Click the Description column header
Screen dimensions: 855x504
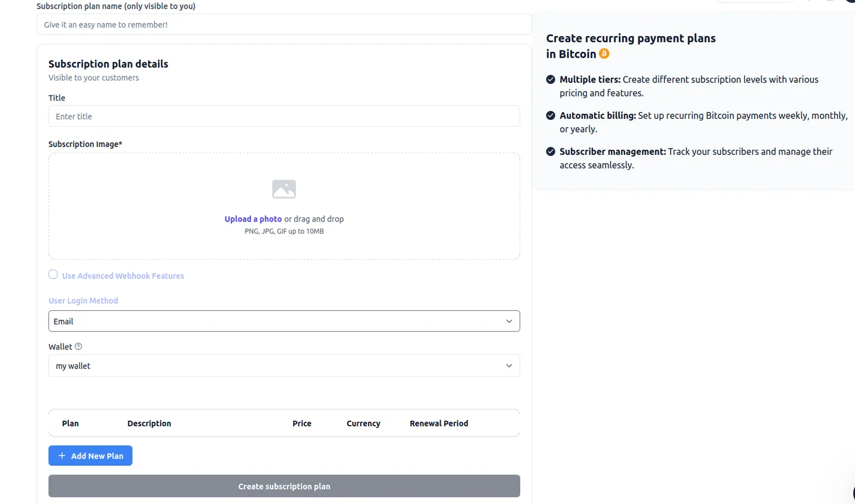tap(149, 423)
